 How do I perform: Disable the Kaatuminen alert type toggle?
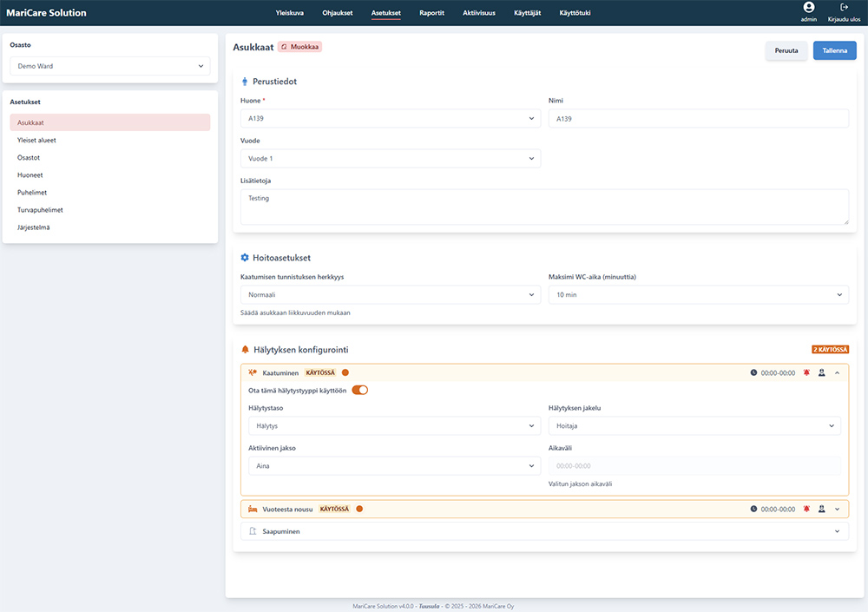click(x=359, y=391)
